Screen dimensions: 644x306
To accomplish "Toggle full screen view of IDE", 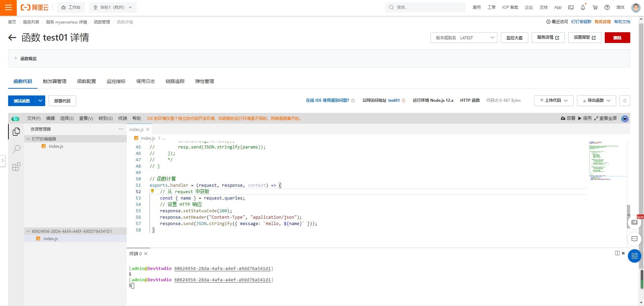I will [x=605, y=118].
